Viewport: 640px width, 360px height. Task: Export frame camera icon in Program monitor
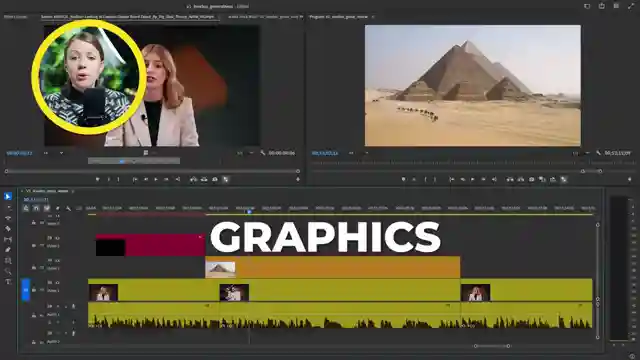pos(531,179)
